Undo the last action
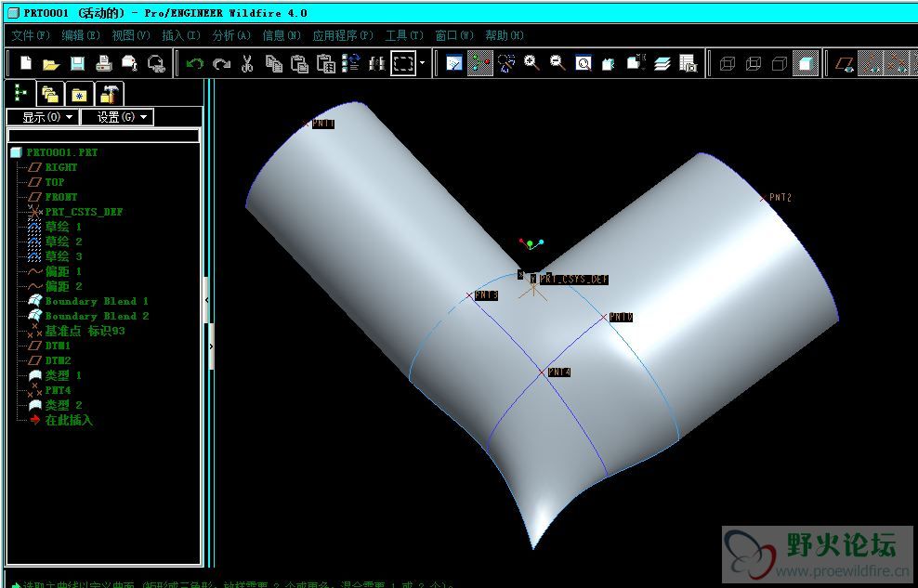This screenshot has height=588, width=918. click(x=195, y=63)
